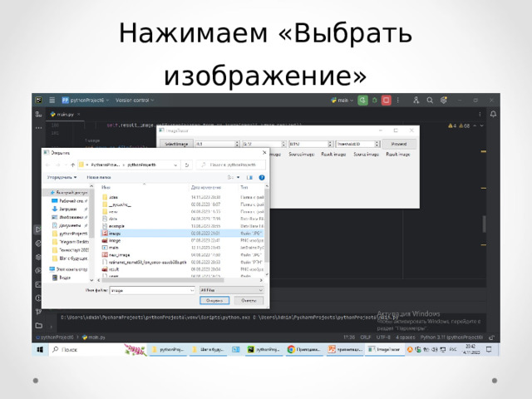This screenshot has width=532, height=399.
Task: Go up one folder in Open dialog
Action: (x=72, y=165)
